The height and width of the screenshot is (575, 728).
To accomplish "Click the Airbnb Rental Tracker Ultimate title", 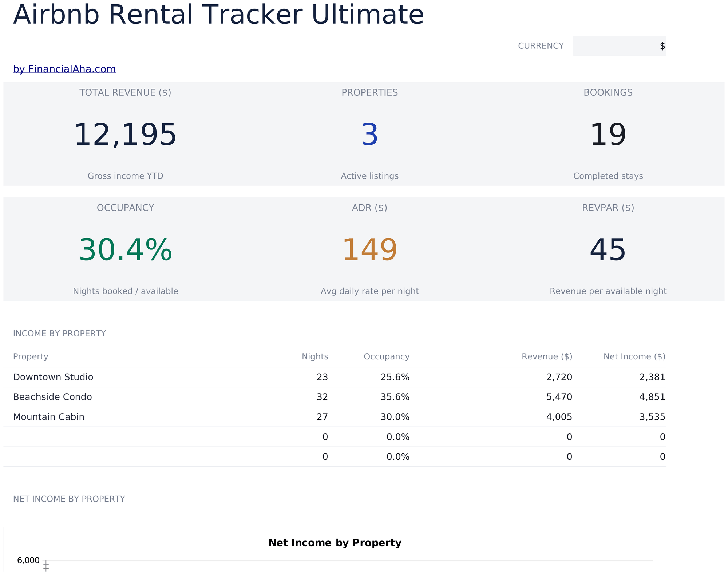I will click(x=218, y=15).
